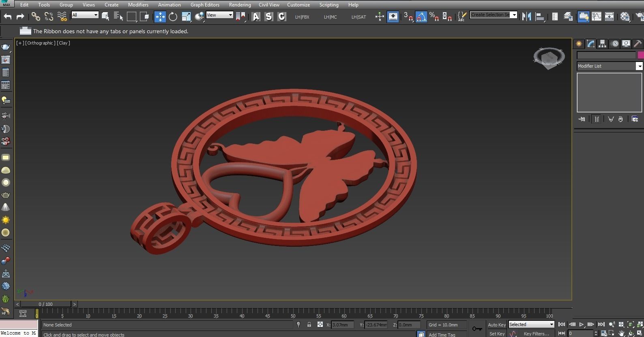Toggle Spinner Snap

447,17
